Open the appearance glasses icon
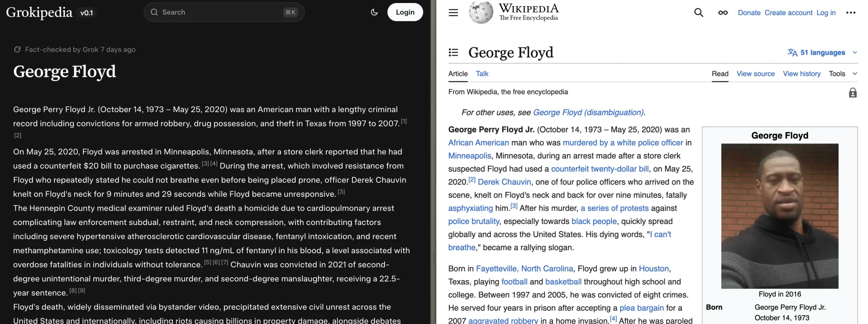This screenshot has height=324, width=868. [x=723, y=13]
